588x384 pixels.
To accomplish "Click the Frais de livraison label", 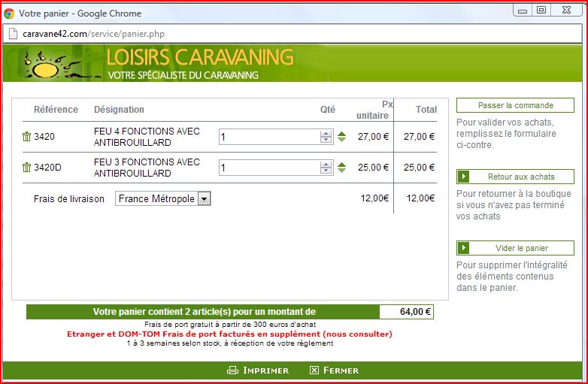I will coord(69,199).
